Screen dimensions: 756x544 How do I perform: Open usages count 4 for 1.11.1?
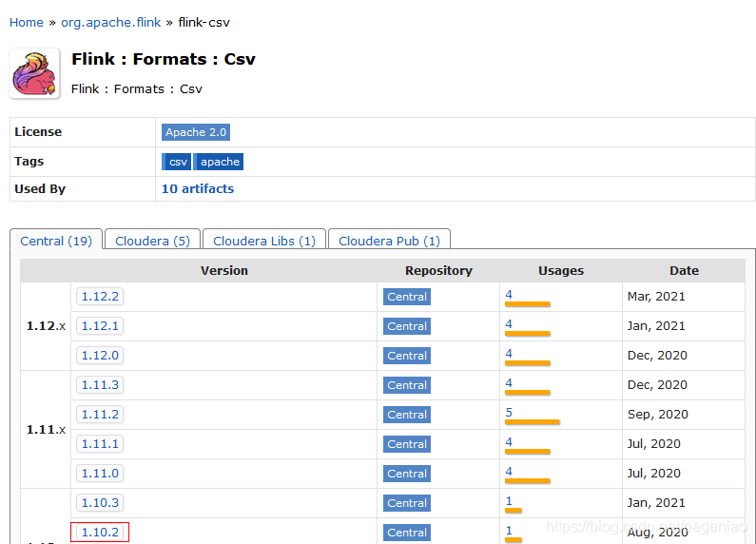(509, 441)
